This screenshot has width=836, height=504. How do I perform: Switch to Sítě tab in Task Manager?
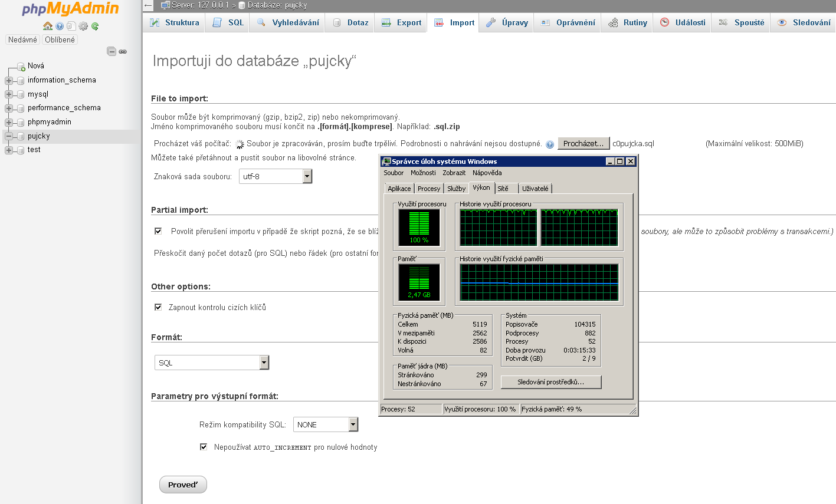pos(506,189)
